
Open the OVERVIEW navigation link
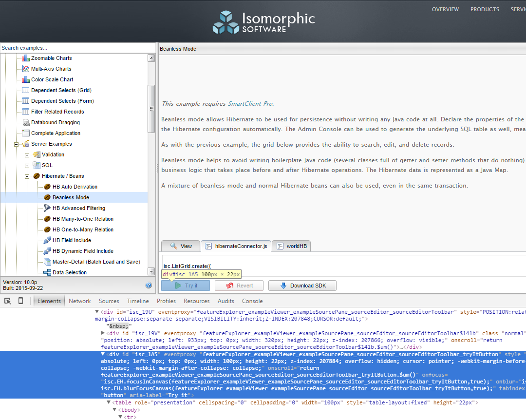[x=445, y=9]
